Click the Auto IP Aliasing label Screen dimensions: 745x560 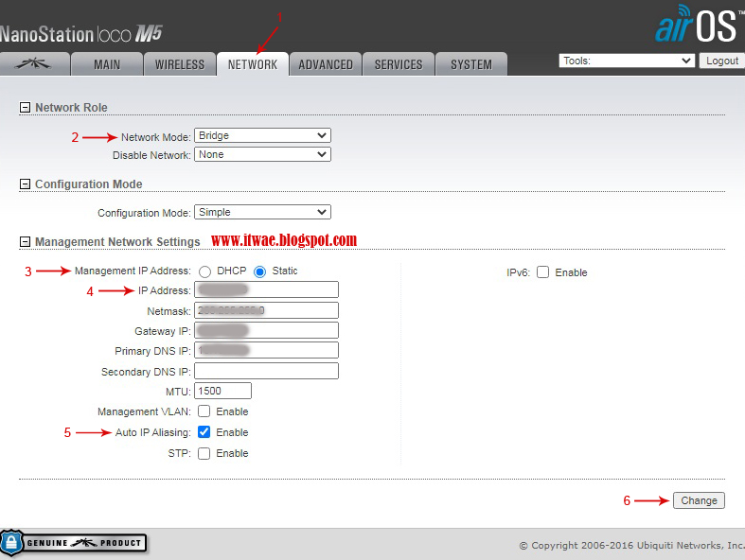tap(153, 432)
